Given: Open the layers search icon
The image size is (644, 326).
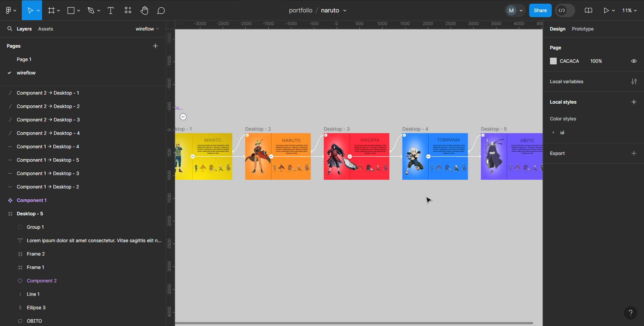Looking at the screenshot, I should click(x=10, y=29).
